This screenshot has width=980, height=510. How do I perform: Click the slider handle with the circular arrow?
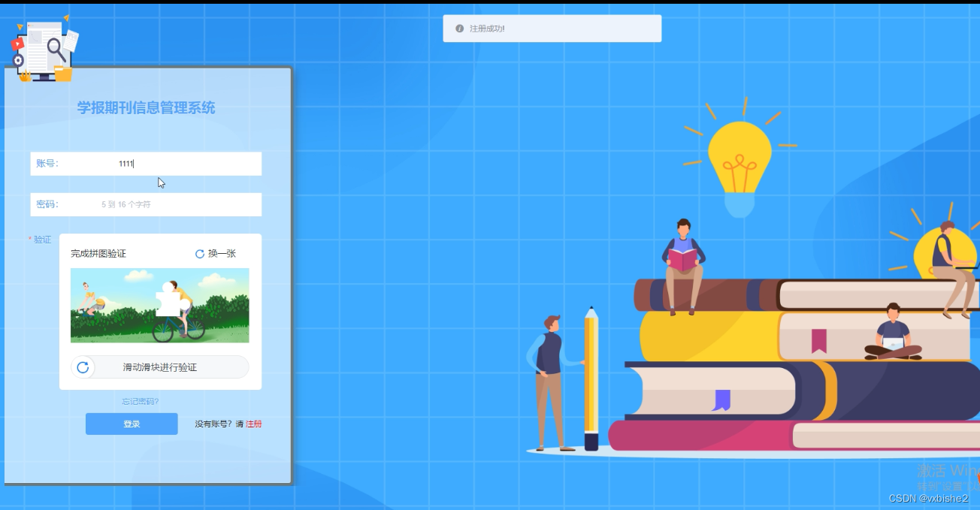coord(83,367)
